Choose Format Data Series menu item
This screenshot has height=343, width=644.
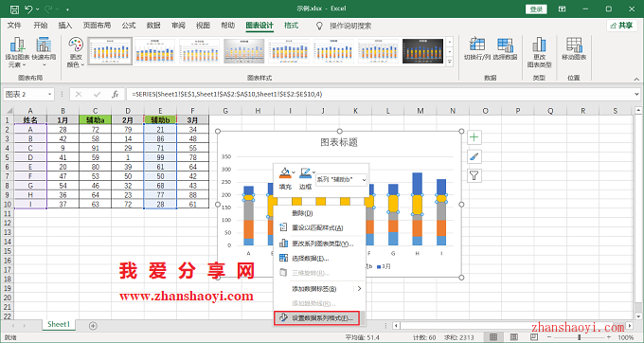coord(316,318)
